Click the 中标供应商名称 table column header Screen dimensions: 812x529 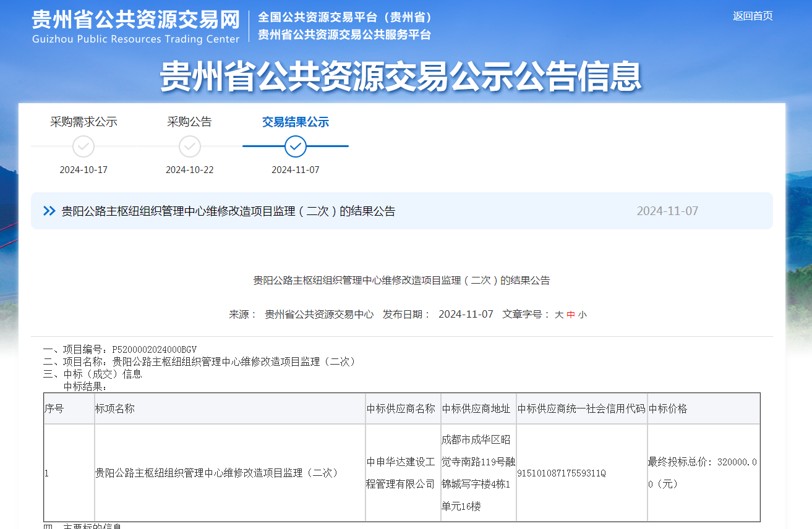tap(401, 408)
